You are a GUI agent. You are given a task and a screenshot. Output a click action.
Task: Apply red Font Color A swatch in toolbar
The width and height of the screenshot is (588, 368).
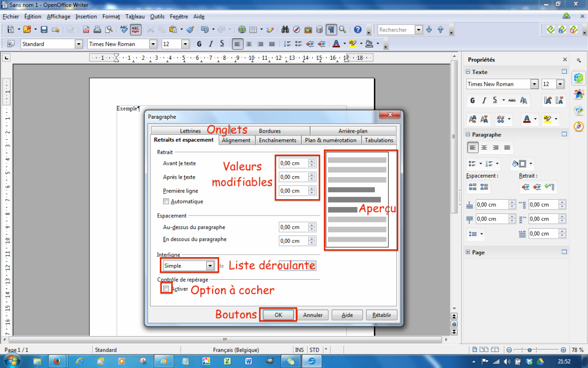(x=336, y=44)
